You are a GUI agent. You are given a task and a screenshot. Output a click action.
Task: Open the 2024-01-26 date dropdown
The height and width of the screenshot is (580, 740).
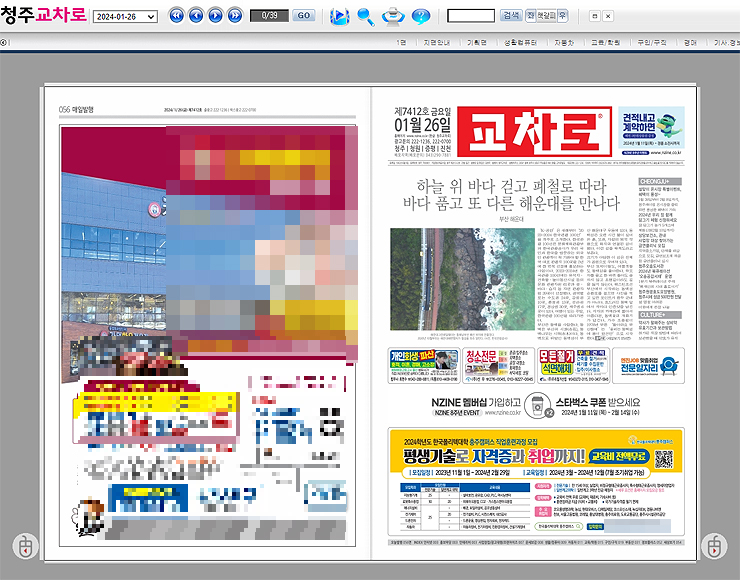click(125, 17)
